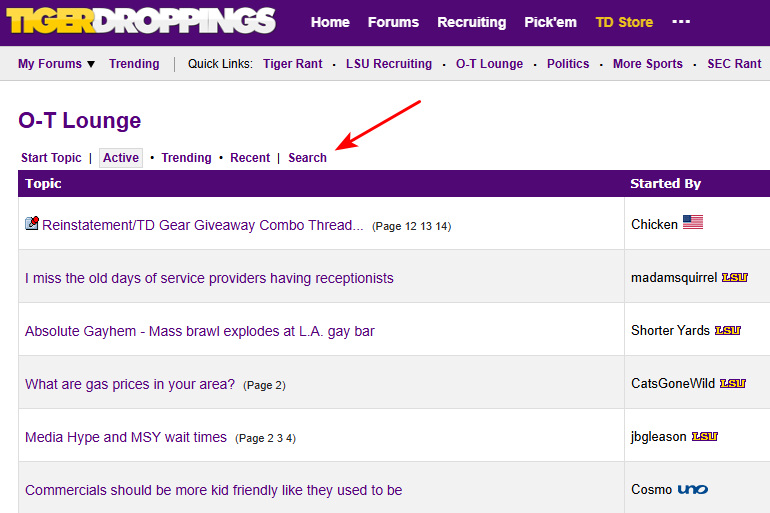Screen dimensions: 770x513
Task: Click username Chicken
Action: point(654,224)
